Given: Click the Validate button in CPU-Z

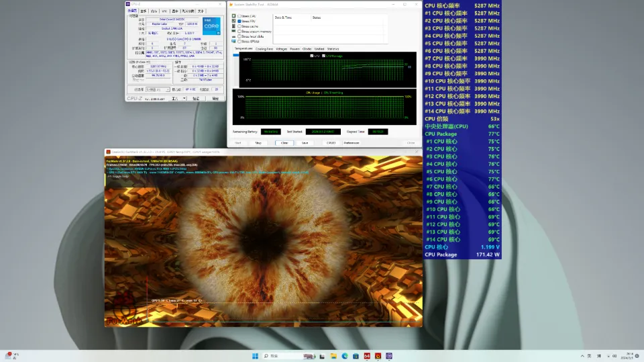Looking at the screenshot, I should click(196, 99).
